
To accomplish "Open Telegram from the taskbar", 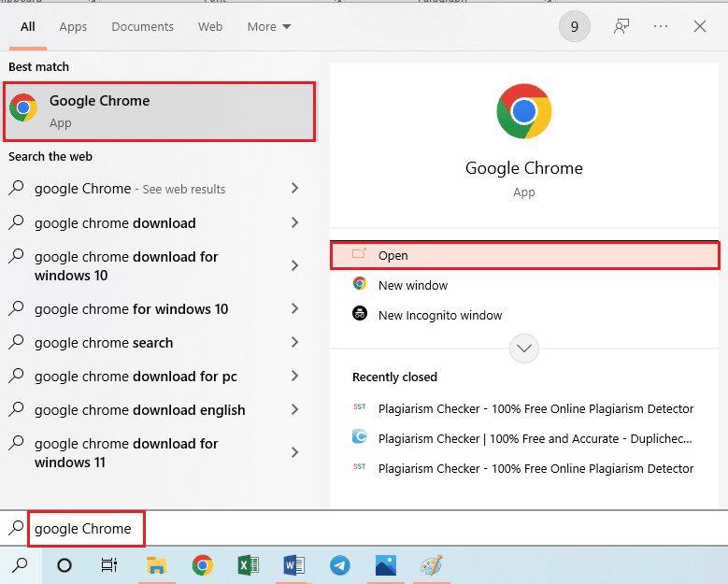I will click(339, 565).
